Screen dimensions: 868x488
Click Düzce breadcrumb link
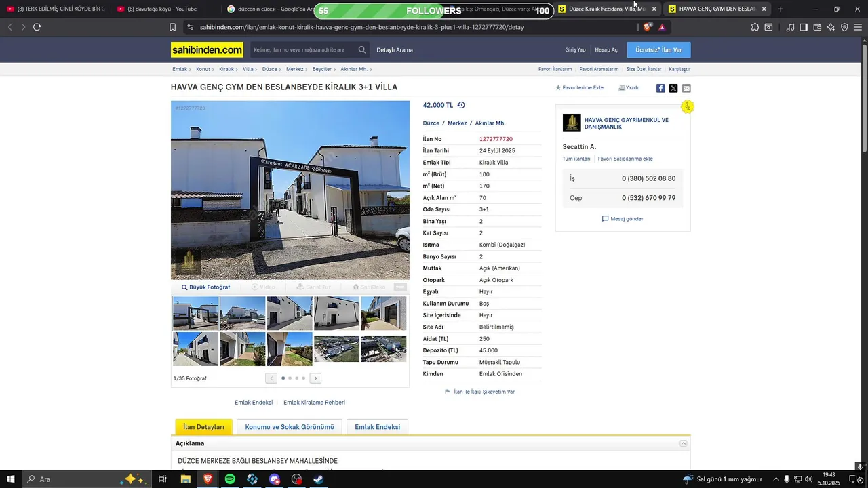point(270,69)
